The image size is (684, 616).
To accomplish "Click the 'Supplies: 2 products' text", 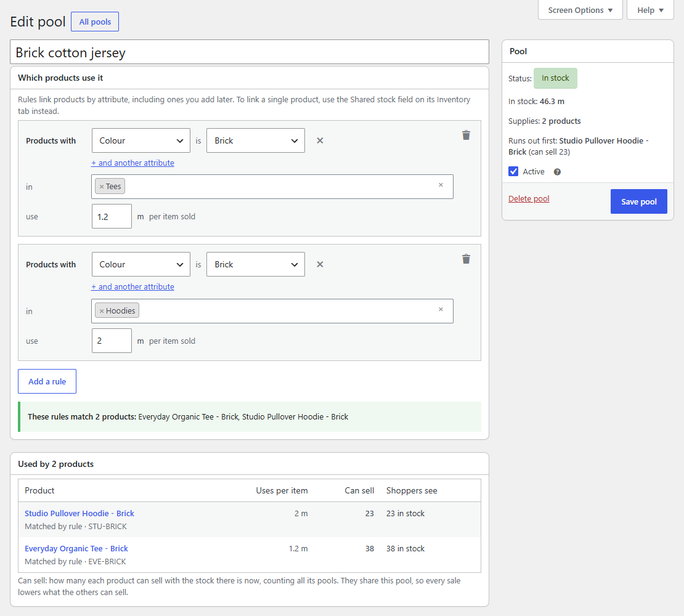I will [544, 121].
